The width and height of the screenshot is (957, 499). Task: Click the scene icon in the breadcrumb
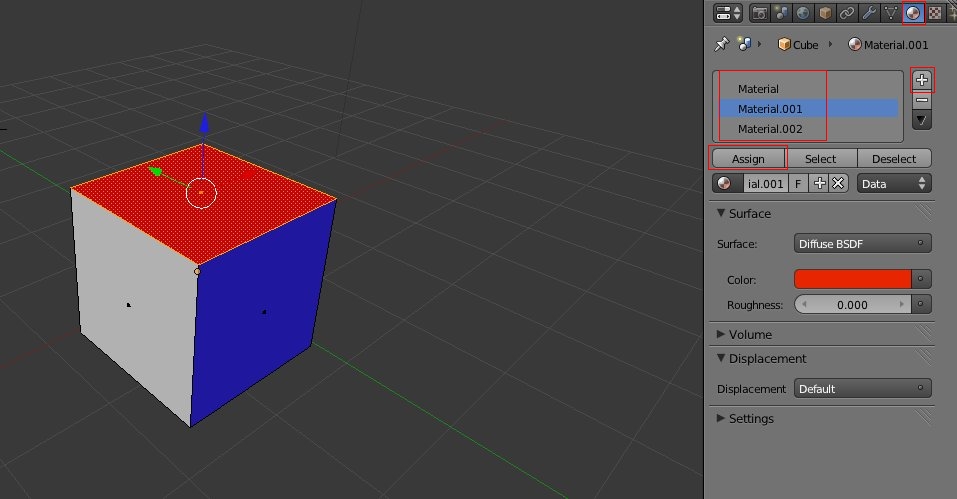tap(744, 44)
